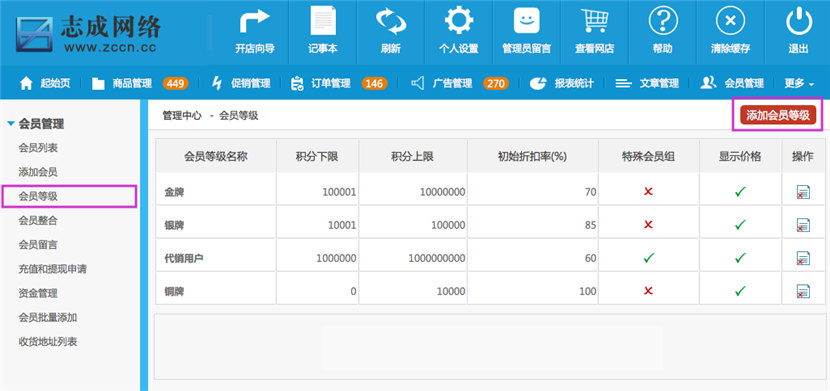Open 收货地址列表 in sidebar
This screenshot has height=391, width=830.
pos(48,342)
